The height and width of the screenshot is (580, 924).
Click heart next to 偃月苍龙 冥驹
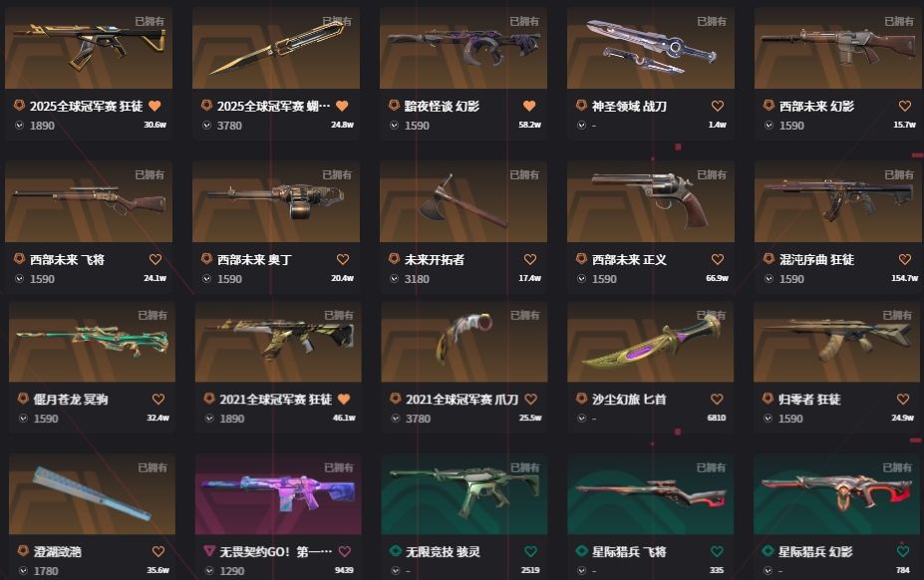(x=157, y=399)
